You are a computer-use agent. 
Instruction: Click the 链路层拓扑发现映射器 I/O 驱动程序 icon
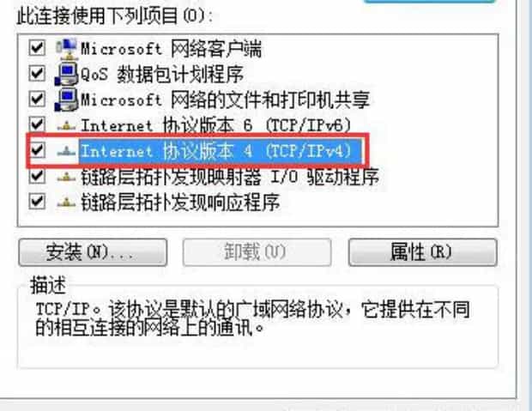click(67, 177)
